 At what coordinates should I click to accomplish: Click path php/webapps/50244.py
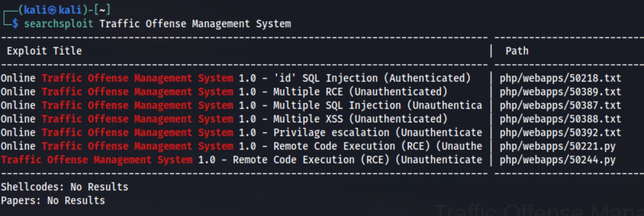pos(557,160)
